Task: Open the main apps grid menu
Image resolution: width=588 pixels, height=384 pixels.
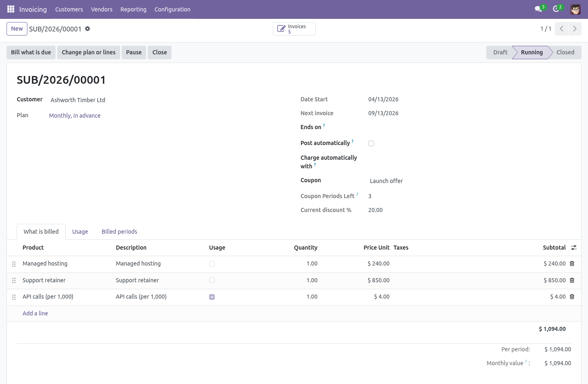Action: pyautogui.click(x=11, y=9)
